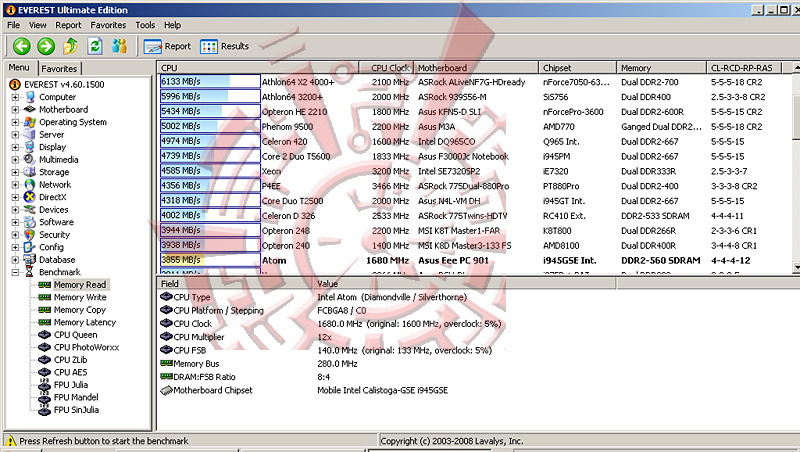
Task: Click the highlighted 3855 MB/s Atom bar
Action: (x=210, y=260)
